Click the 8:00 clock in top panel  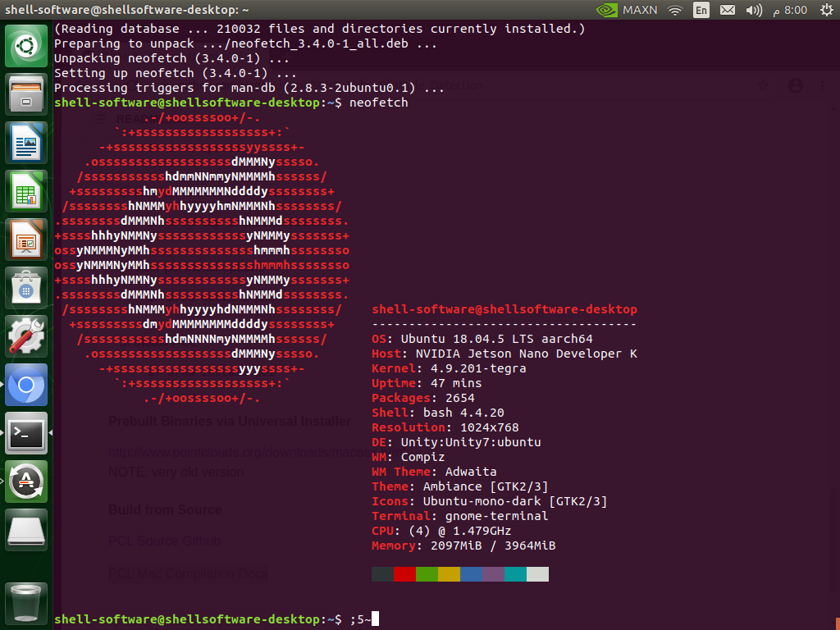click(795, 10)
